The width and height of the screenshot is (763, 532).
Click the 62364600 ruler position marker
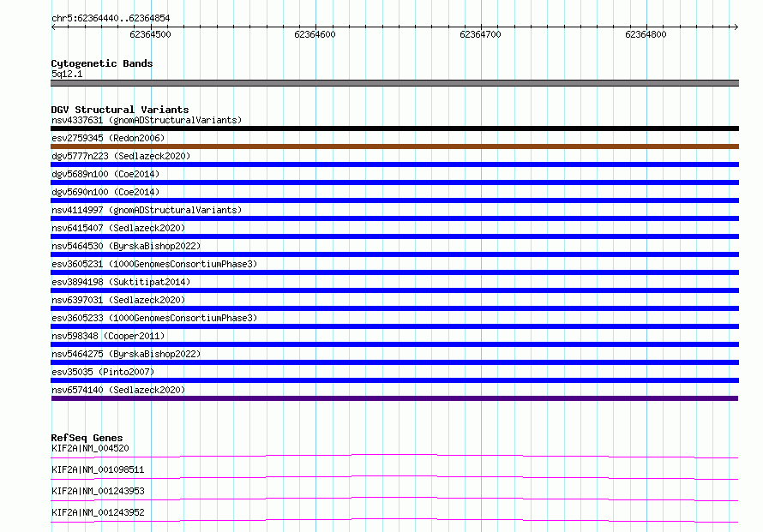[x=315, y=34]
